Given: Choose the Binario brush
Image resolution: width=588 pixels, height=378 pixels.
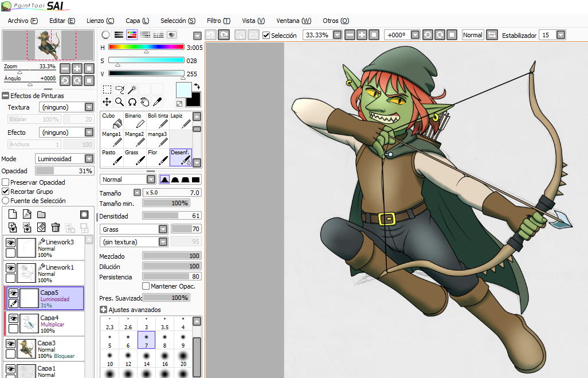Looking at the screenshot, I should point(135,120).
